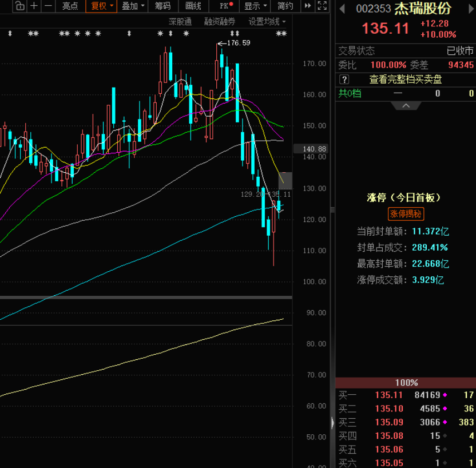Zoom out the chart with minus icon
This screenshot has width=476, height=468.
click(48, 6)
